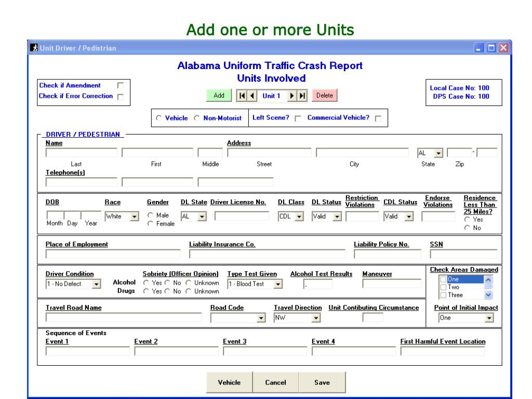Close the Unit Driver / Pedestrian window
532x399 pixels.
503,48
